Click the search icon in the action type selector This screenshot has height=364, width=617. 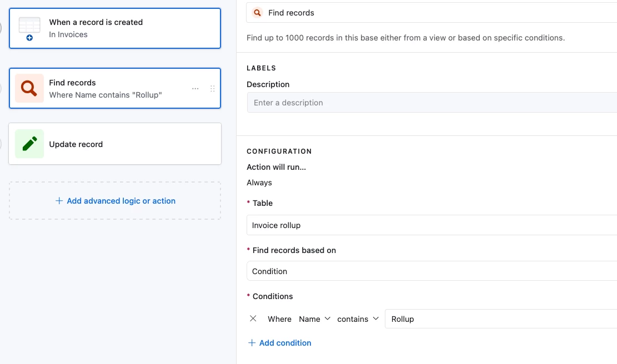(x=257, y=13)
